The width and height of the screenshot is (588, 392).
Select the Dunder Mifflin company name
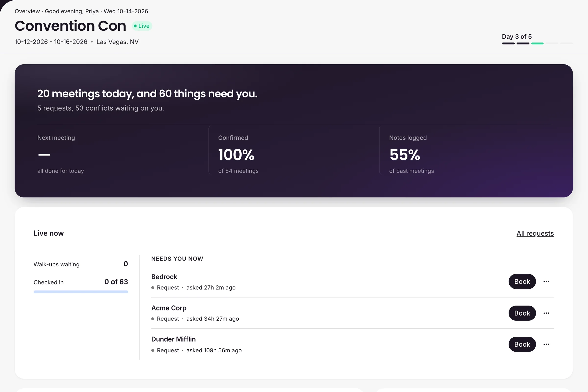tap(173, 339)
